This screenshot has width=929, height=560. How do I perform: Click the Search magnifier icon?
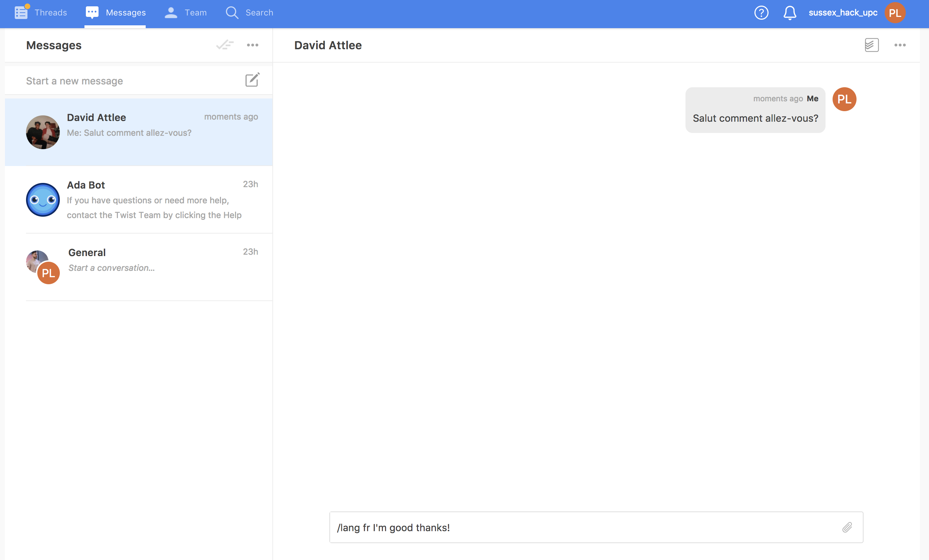[x=232, y=13]
